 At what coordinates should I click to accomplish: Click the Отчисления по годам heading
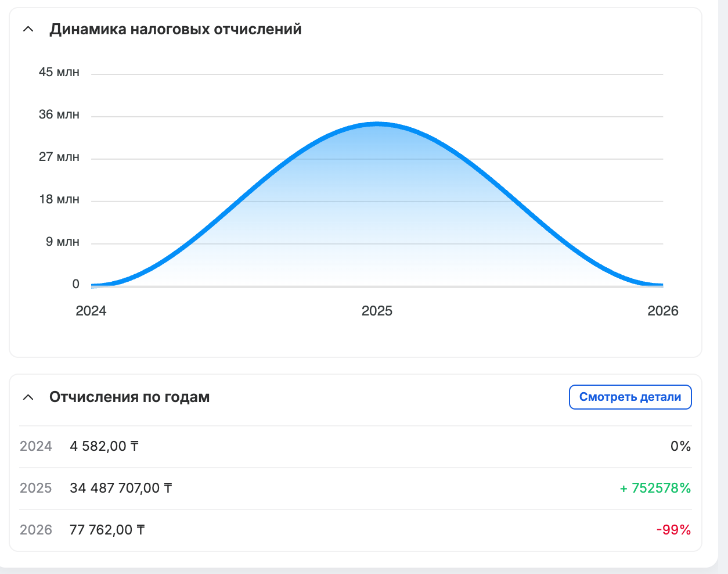(x=129, y=397)
